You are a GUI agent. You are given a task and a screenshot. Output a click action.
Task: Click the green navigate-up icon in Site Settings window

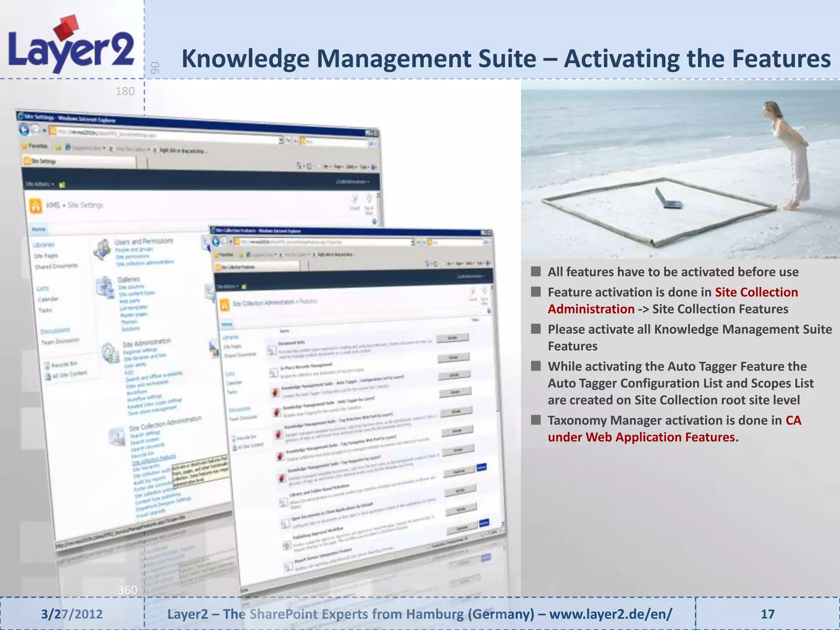pos(62,185)
